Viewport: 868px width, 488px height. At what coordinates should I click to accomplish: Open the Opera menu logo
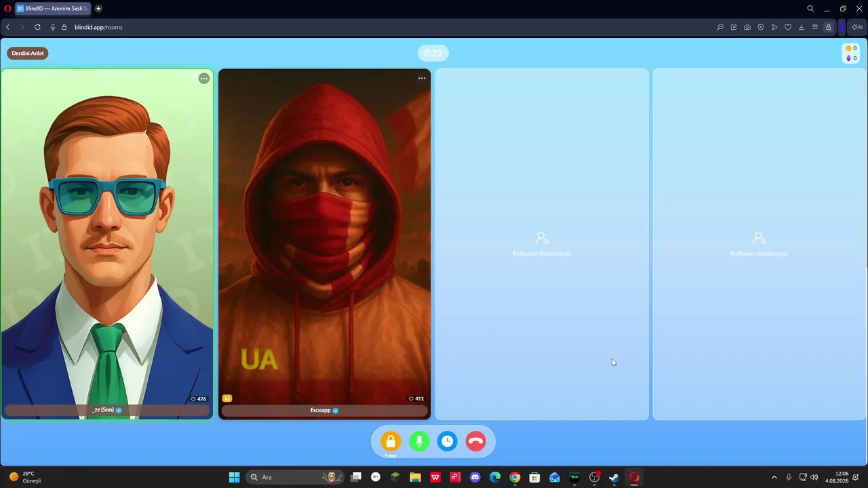coord(7,9)
